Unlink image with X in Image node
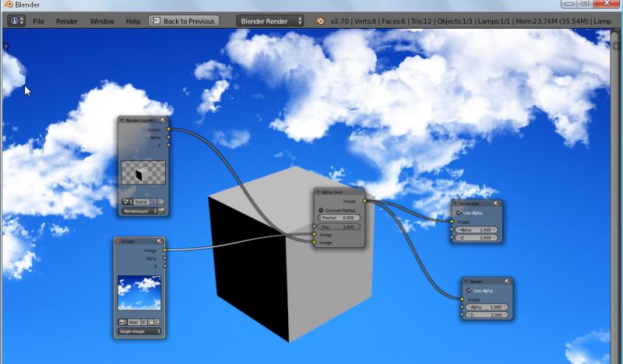Screen dimensions: 623x364 (x=157, y=322)
